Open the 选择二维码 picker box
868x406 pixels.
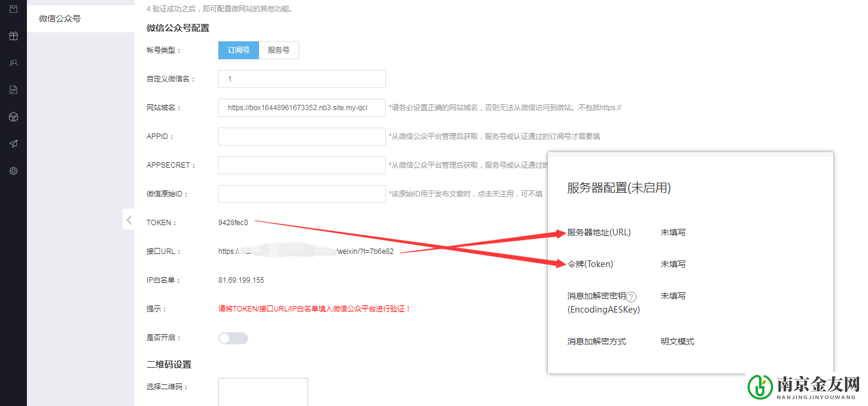[x=263, y=392]
